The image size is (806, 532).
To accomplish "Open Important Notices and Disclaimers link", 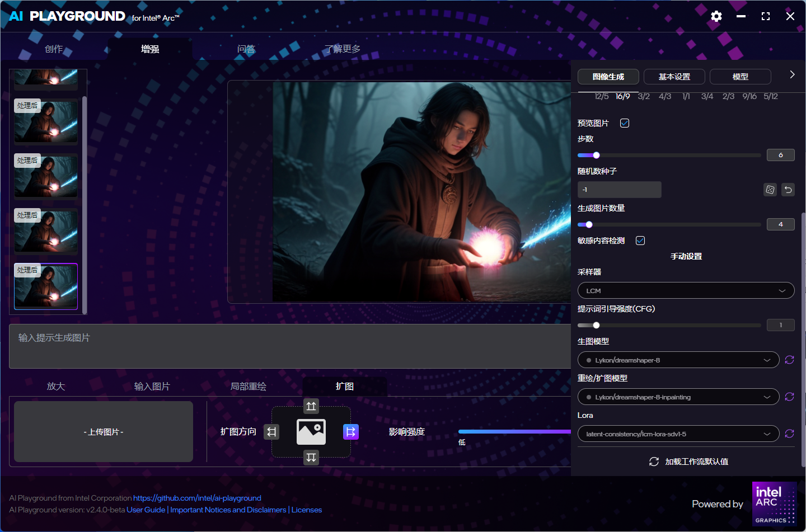I will point(228,510).
